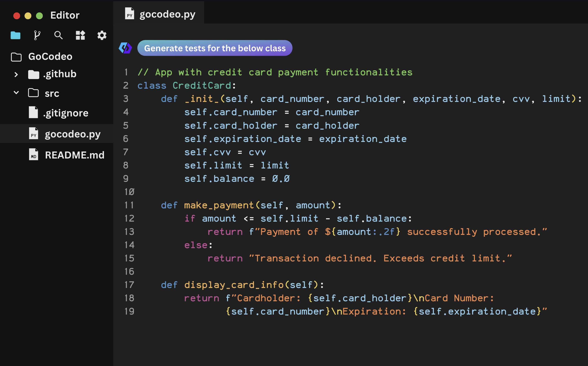Collapse the src folder chevron
This screenshot has height=366, width=588.
pos(16,93)
